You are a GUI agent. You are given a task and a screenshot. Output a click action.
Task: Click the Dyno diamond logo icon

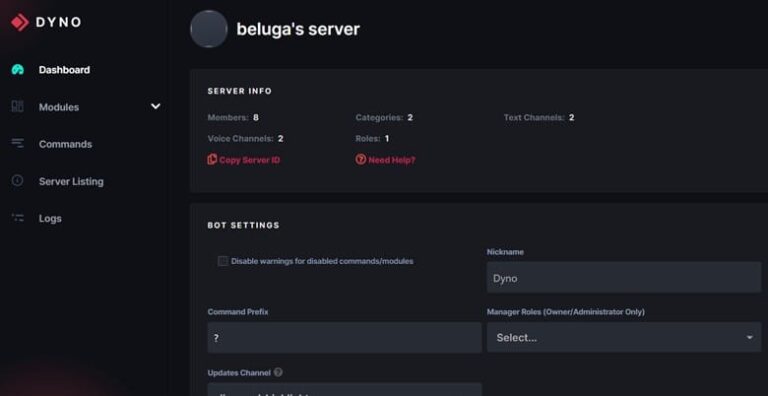coord(20,23)
